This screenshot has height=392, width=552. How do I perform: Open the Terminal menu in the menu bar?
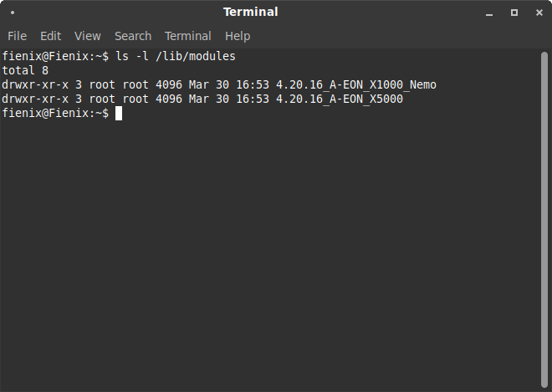187,36
